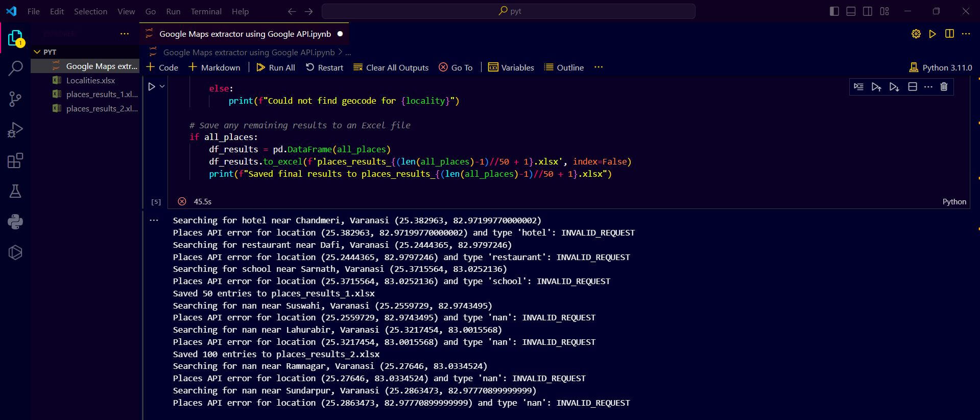Open the Search view in activity bar
This screenshot has width=980, height=420.
click(x=15, y=68)
